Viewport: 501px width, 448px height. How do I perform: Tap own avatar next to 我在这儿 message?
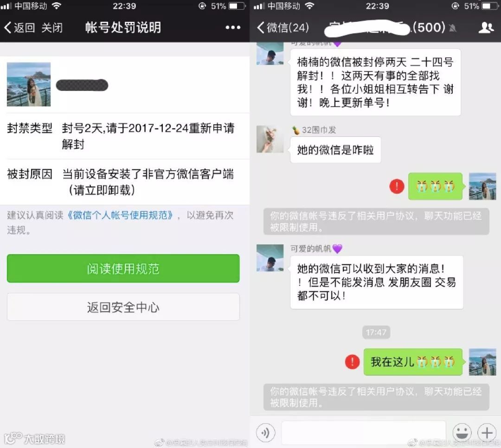click(482, 362)
